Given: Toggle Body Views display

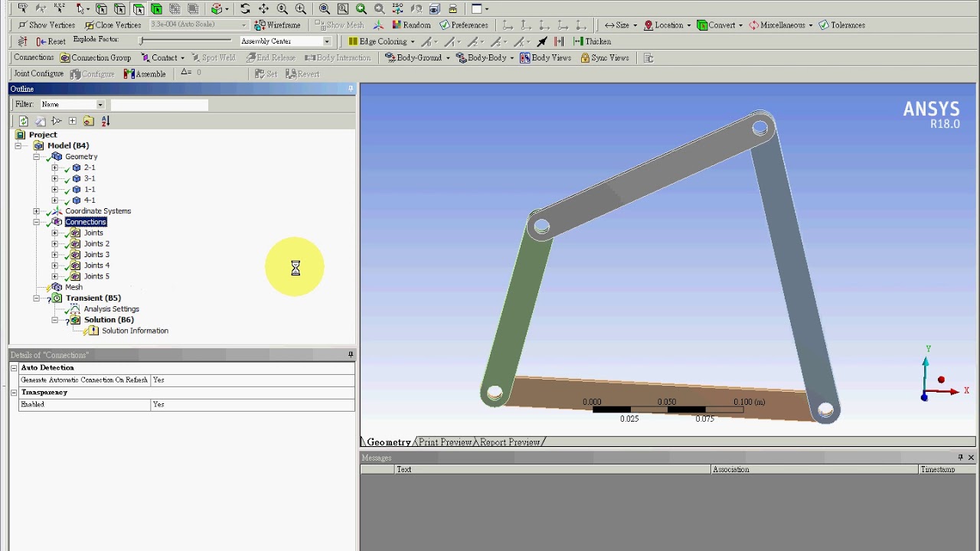Looking at the screenshot, I should (545, 57).
